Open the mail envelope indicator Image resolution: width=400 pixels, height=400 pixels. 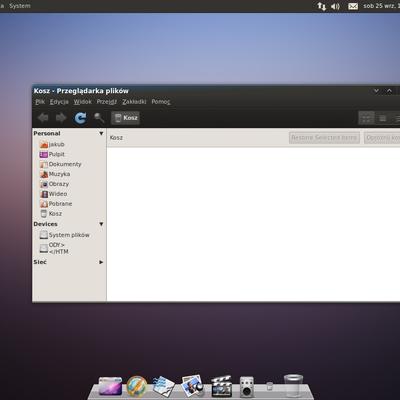[353, 6]
